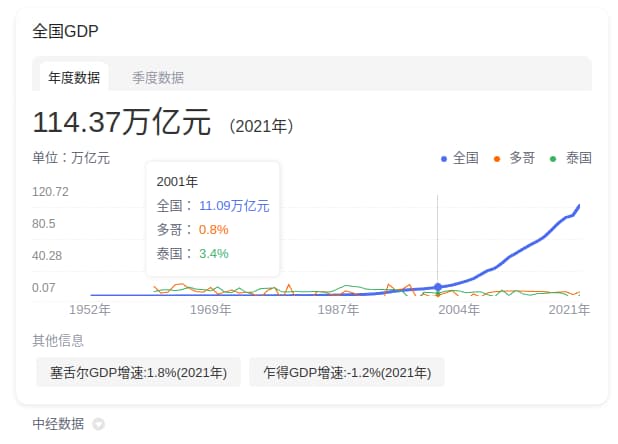Switch to the 年度数据 tab
Viewport: 618px width, 444px height.
tap(74, 77)
